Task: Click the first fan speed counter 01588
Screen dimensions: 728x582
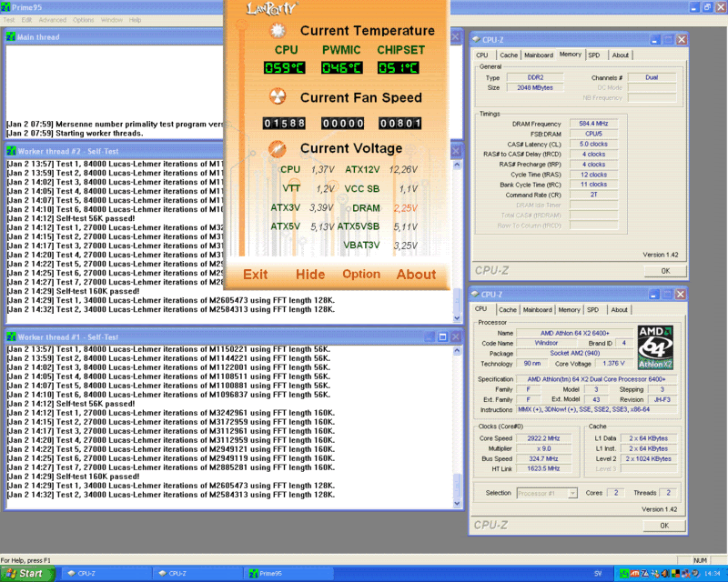Action: pyautogui.click(x=284, y=123)
